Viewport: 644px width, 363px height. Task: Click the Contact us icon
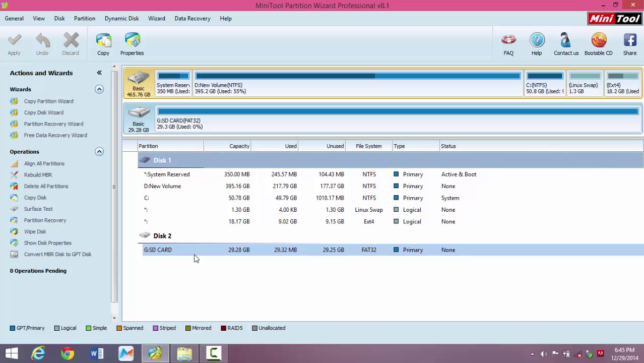pos(566,44)
